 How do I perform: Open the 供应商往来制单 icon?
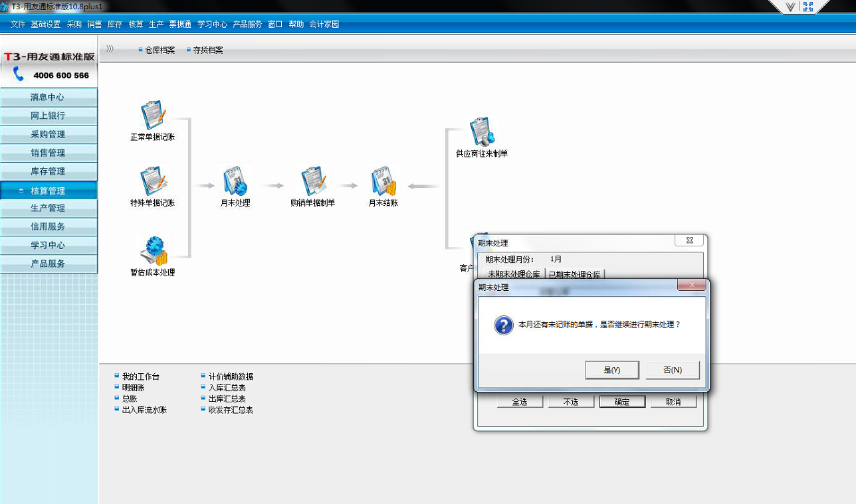click(x=482, y=131)
